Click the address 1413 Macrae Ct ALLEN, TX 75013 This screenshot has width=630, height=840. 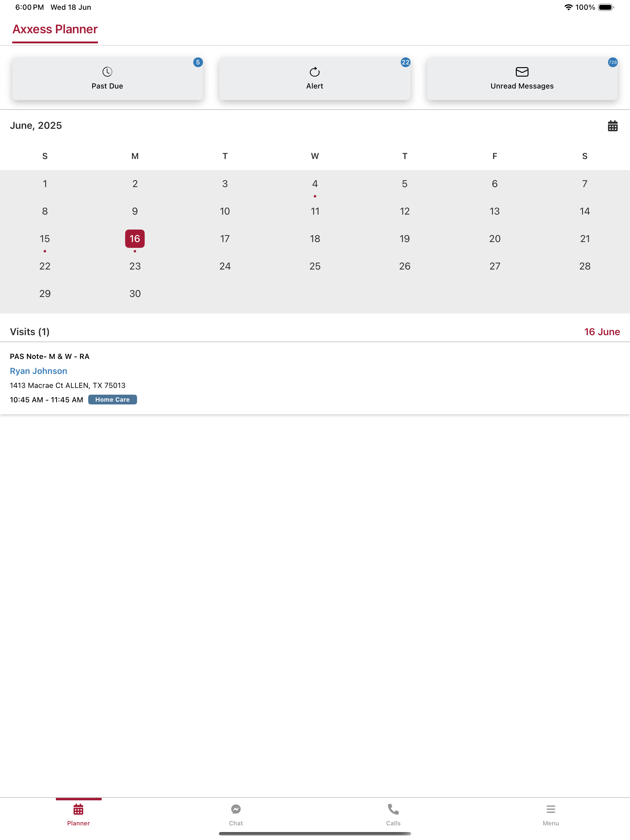tap(67, 386)
